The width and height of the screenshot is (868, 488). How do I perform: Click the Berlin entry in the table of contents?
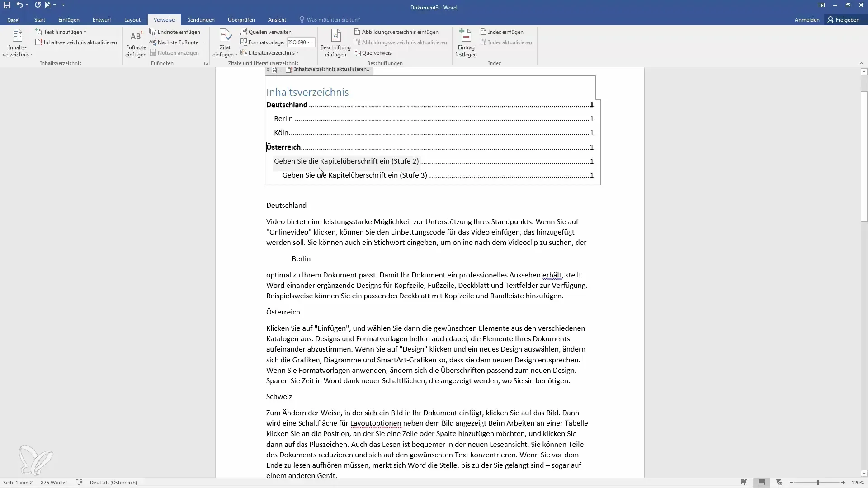(x=434, y=119)
